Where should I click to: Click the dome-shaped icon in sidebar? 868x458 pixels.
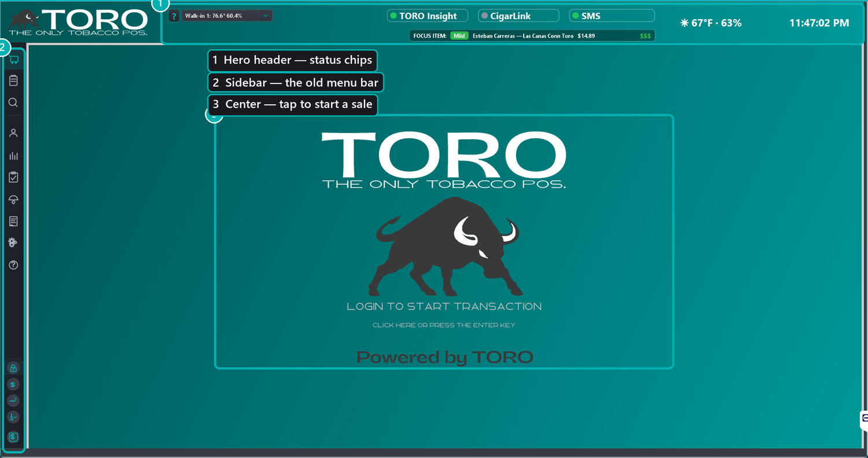coord(14,200)
